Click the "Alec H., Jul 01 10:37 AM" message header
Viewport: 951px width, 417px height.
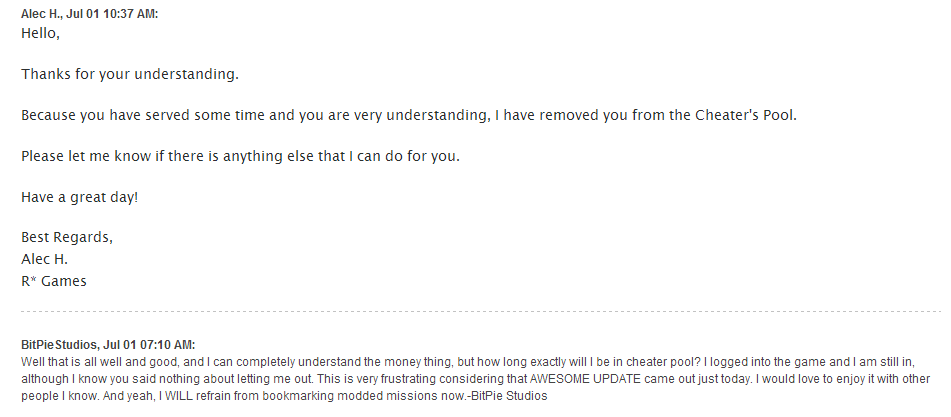(x=89, y=13)
